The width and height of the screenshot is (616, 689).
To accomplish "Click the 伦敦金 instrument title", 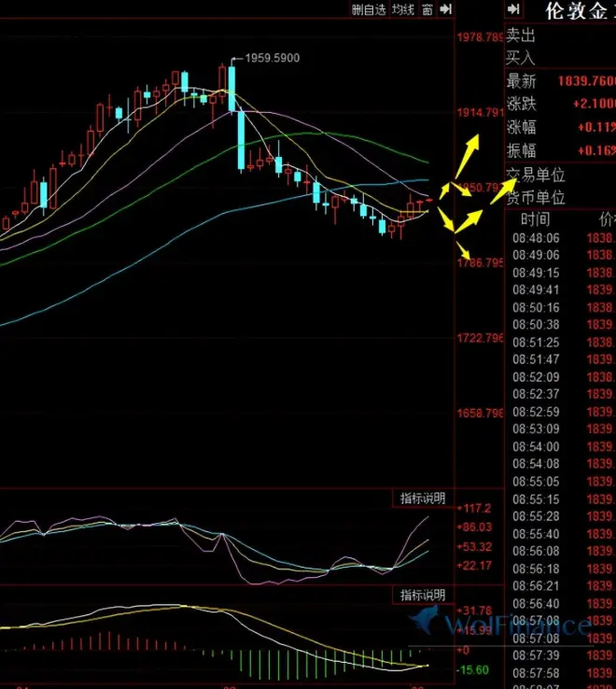I will pos(580,11).
